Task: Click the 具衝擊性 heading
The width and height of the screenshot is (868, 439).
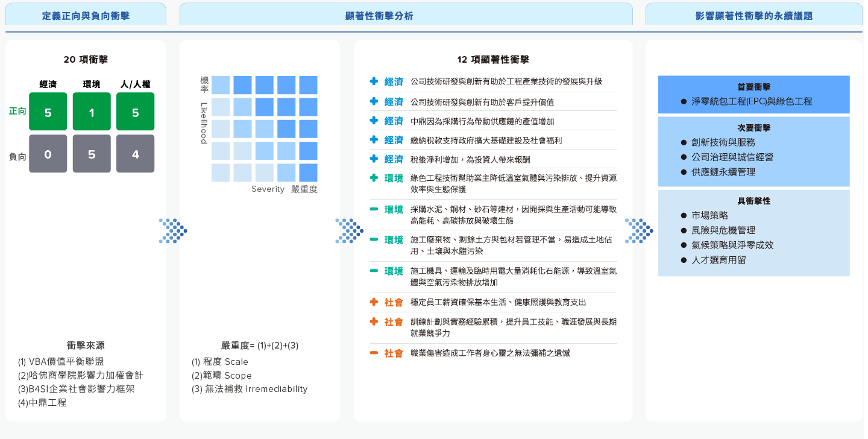Action: [x=753, y=201]
